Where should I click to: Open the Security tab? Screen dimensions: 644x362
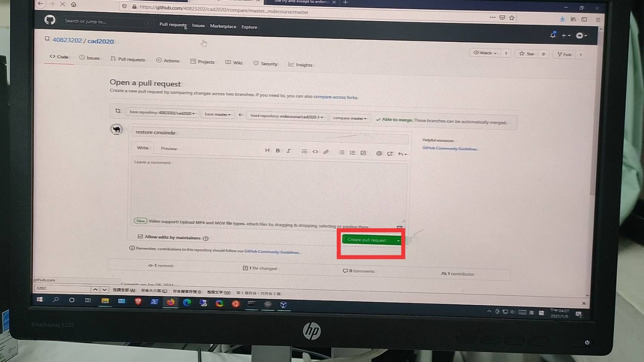pos(265,64)
